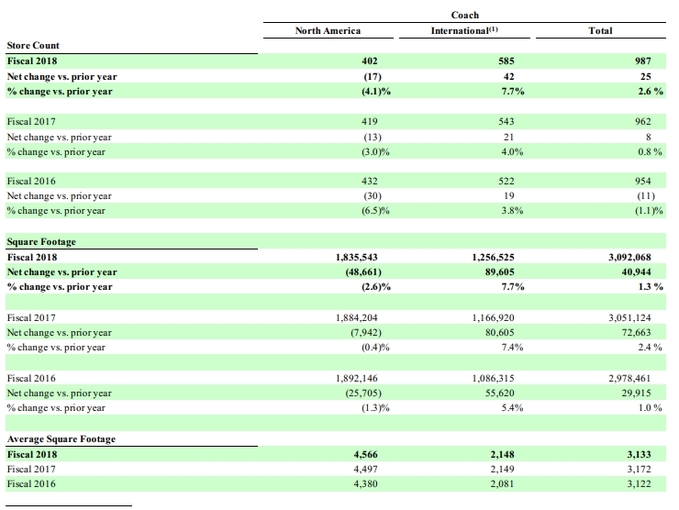The image size is (679, 510).
Task: Click the 80,605 net change value
Action: (x=500, y=333)
